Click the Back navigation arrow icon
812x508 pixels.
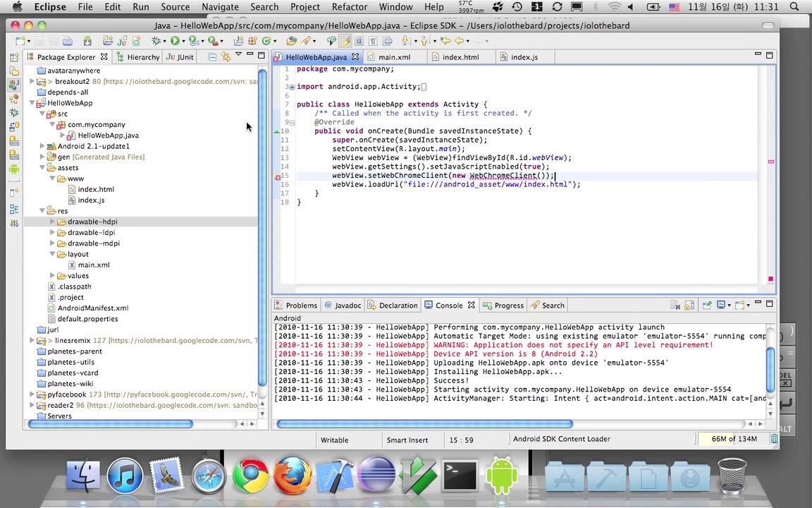459,40
